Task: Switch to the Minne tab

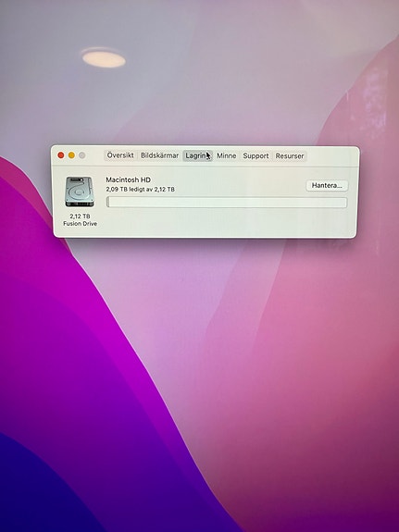Action: [x=227, y=155]
